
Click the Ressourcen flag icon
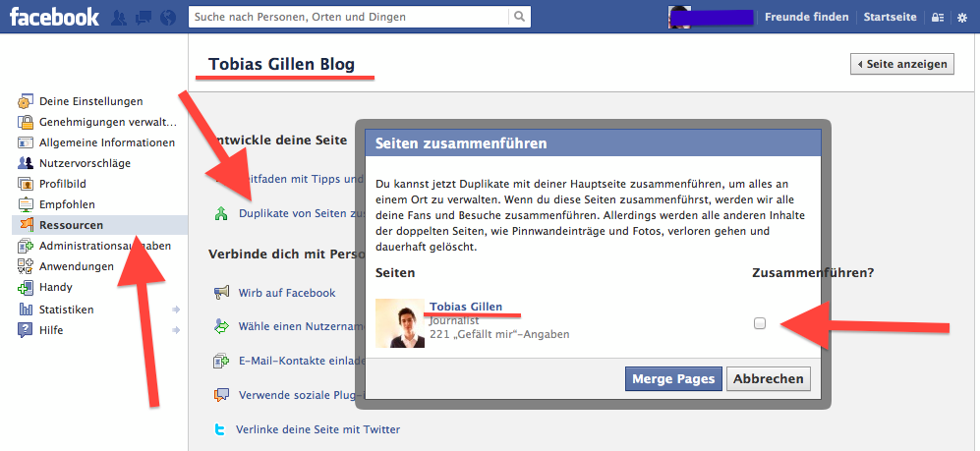point(26,225)
